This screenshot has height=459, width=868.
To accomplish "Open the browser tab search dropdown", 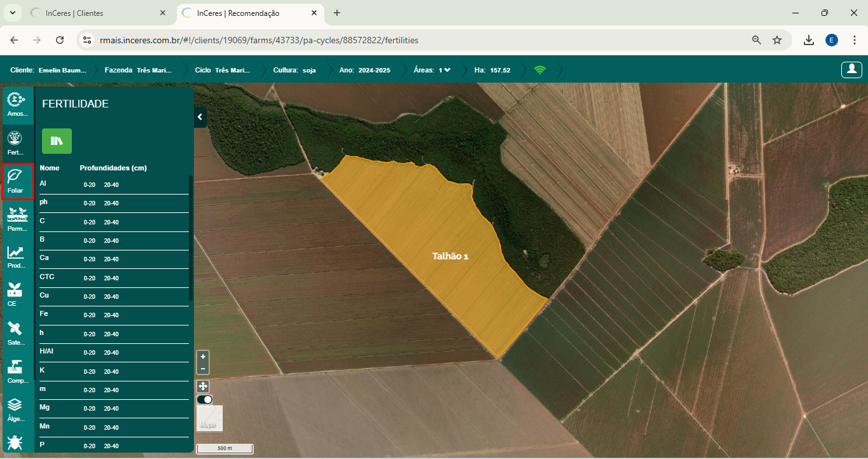I will pyautogui.click(x=11, y=13).
